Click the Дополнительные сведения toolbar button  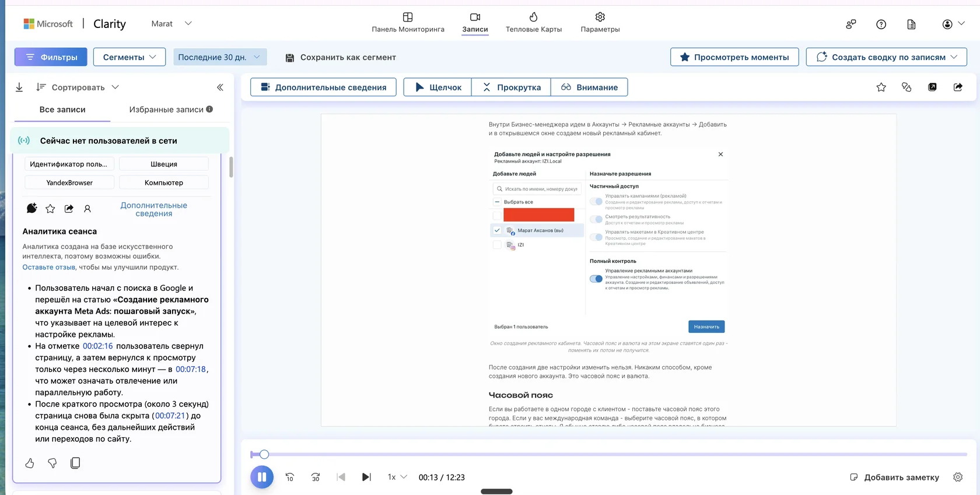pyautogui.click(x=323, y=87)
